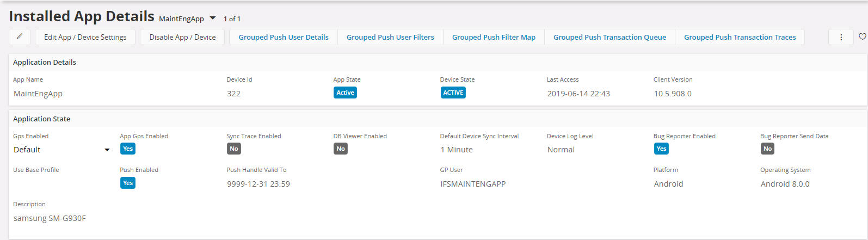Toggle Bug Reporter Send Data No badge
The image size is (868, 240).
[x=767, y=149]
